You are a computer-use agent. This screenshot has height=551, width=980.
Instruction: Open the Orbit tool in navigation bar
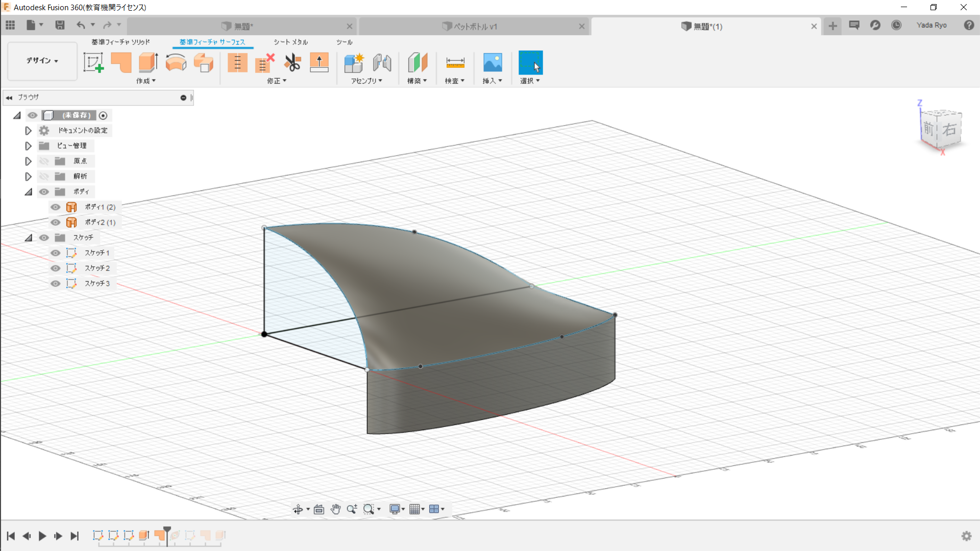(x=298, y=509)
